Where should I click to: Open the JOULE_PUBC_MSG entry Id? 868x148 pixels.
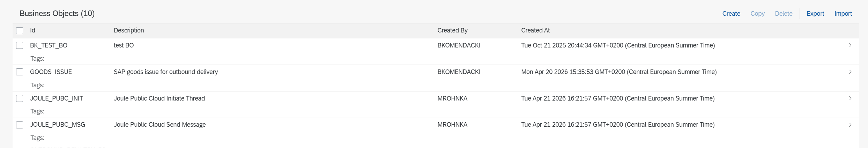[x=58, y=125]
